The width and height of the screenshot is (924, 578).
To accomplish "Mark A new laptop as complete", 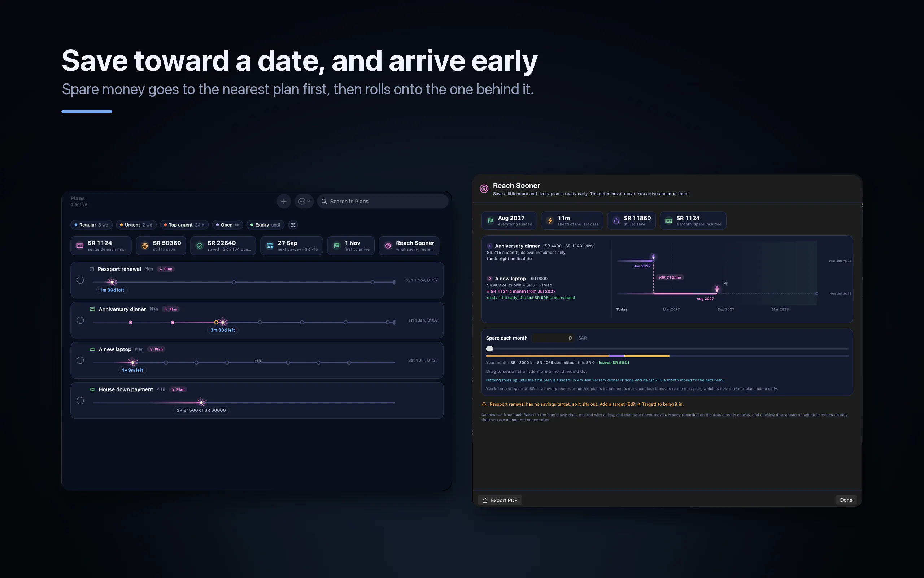I will click(80, 361).
